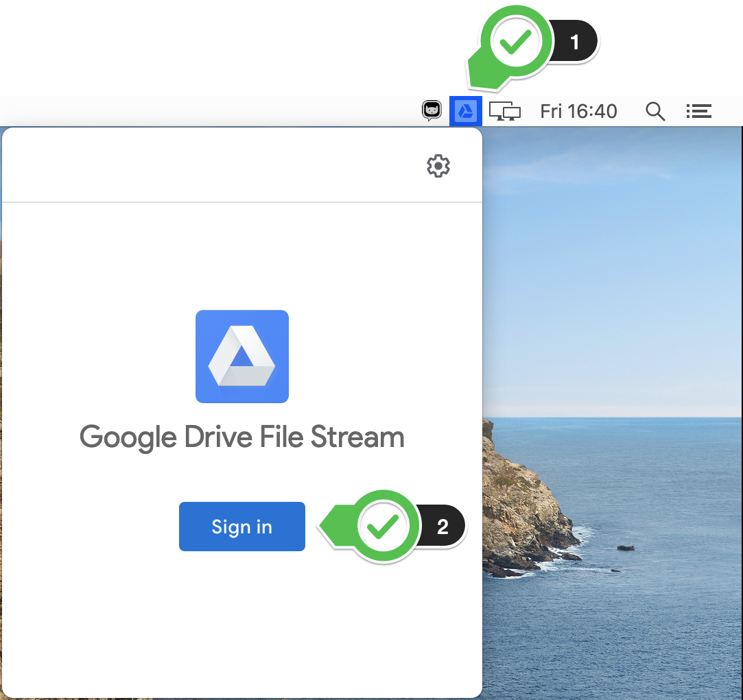Click the Google Drive File Stream title text
The height and width of the screenshot is (700, 743).
tap(242, 437)
